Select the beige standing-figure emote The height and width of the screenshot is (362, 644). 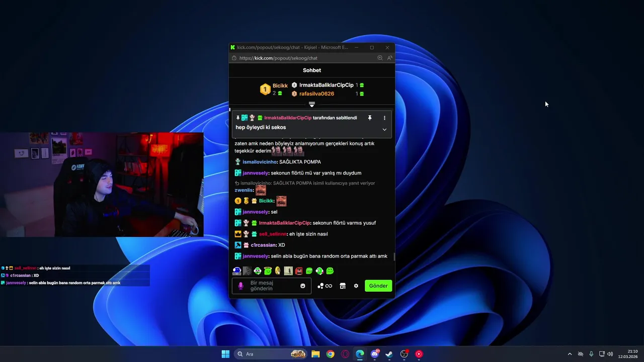[288, 271]
